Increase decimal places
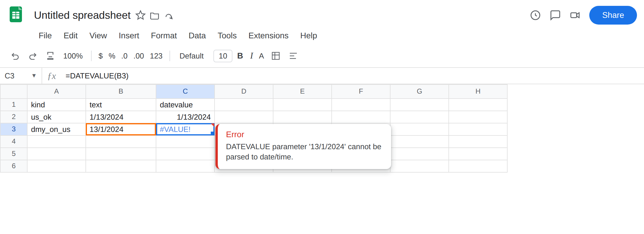 click(x=139, y=56)
